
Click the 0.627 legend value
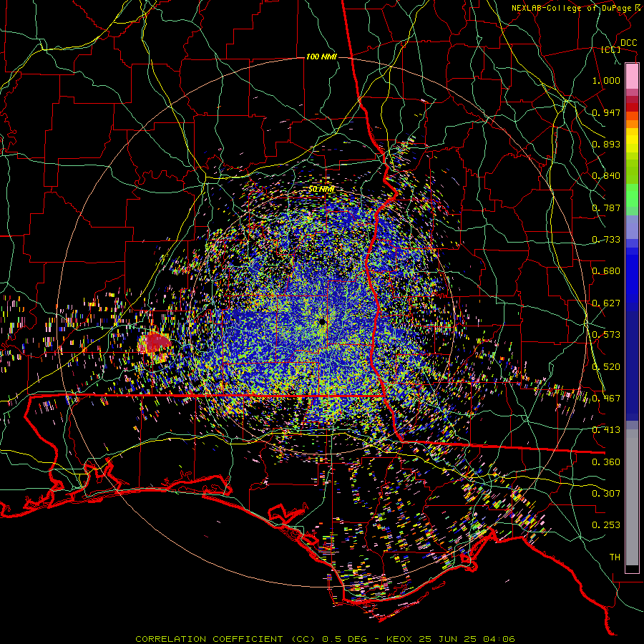pyautogui.click(x=606, y=303)
